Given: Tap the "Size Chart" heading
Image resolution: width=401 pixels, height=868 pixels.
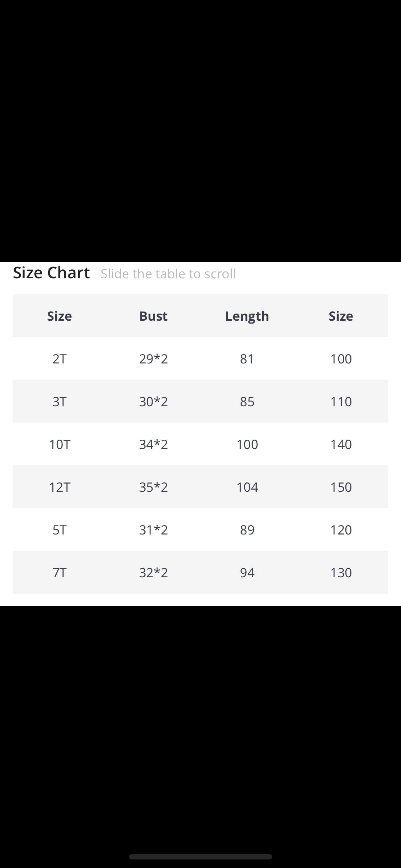Looking at the screenshot, I should tap(51, 273).
